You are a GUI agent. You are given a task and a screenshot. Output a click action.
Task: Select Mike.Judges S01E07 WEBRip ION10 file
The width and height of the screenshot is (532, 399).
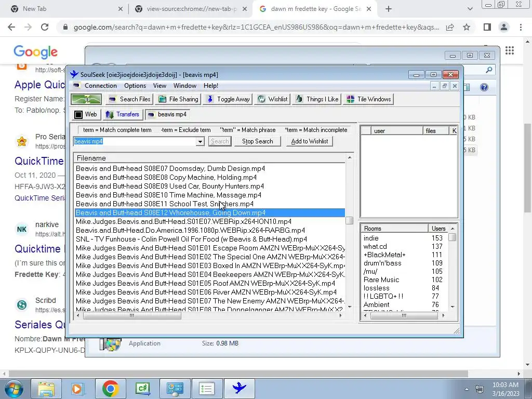210,221
